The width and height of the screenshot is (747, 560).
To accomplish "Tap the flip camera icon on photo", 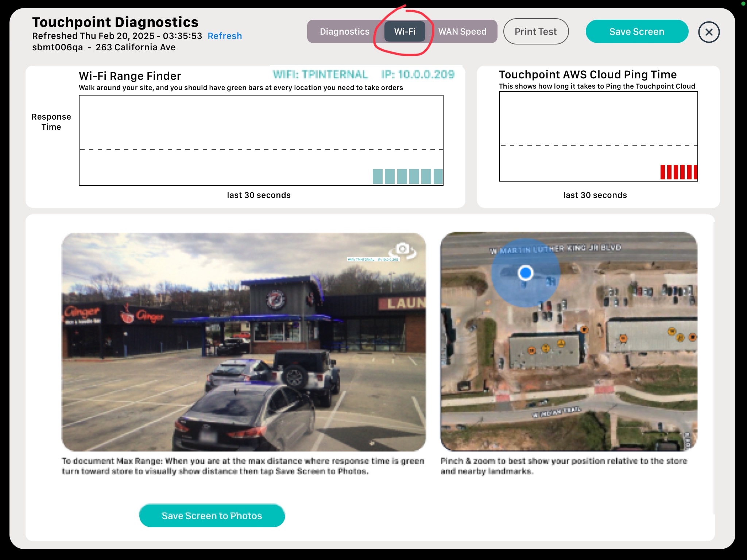I will (403, 250).
